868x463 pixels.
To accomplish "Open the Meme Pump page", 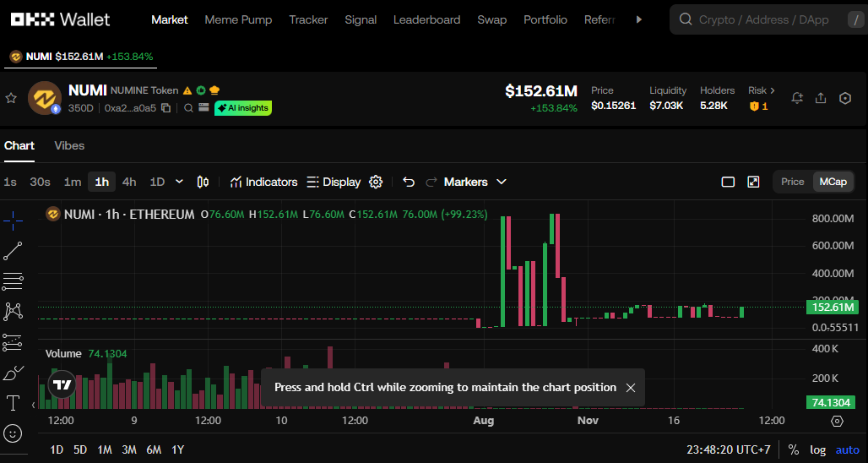I will [x=238, y=19].
